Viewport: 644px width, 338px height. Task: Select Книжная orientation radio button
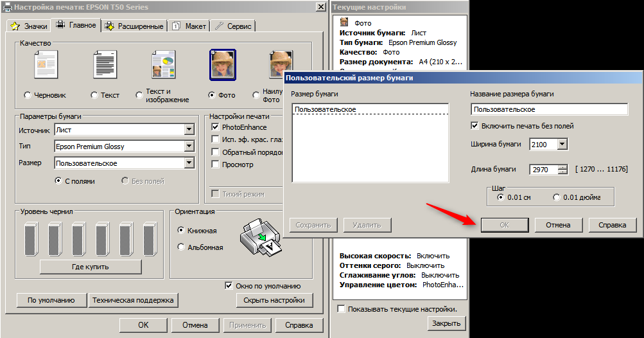tap(180, 230)
